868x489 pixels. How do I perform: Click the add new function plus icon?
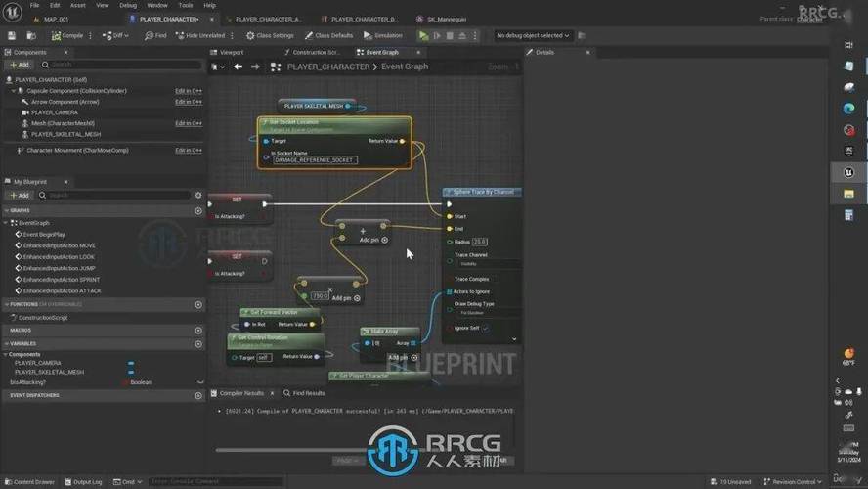[198, 305]
